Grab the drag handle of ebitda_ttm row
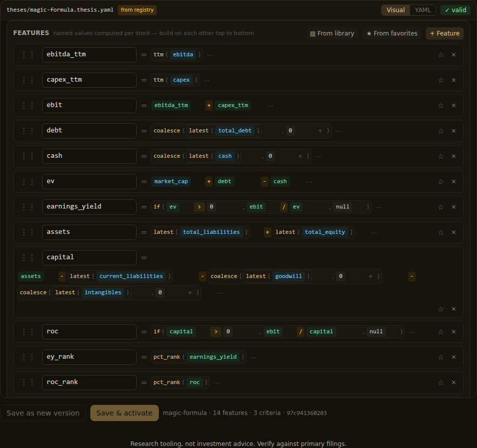Viewport: 477px width, 448px height. (28, 55)
